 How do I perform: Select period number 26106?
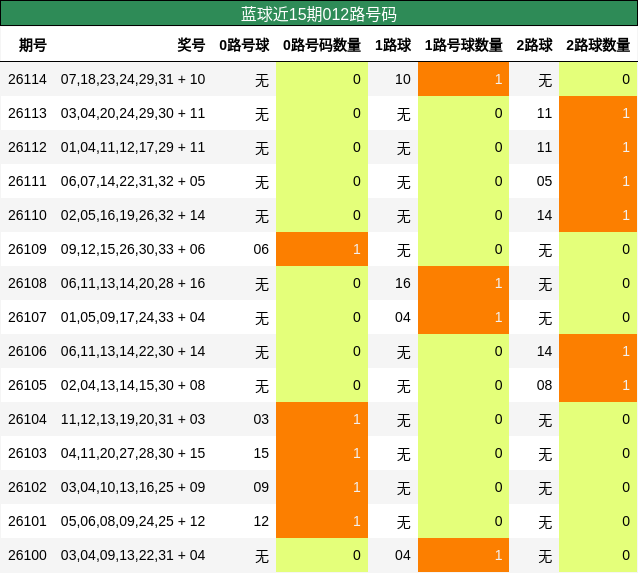[x=27, y=351]
